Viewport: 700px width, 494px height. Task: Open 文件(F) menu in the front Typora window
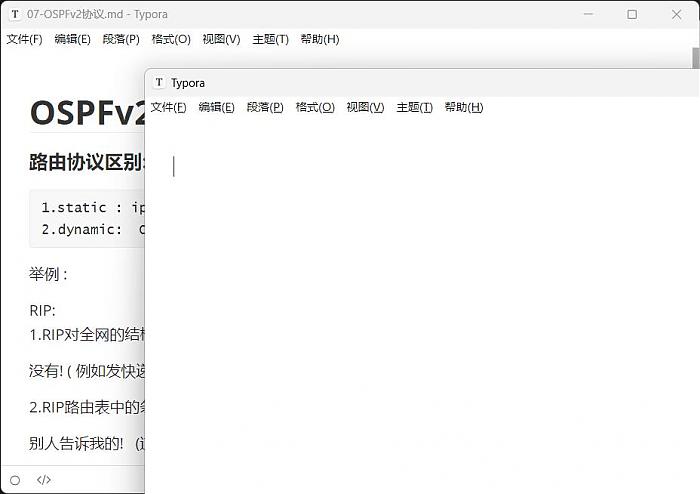[168, 107]
